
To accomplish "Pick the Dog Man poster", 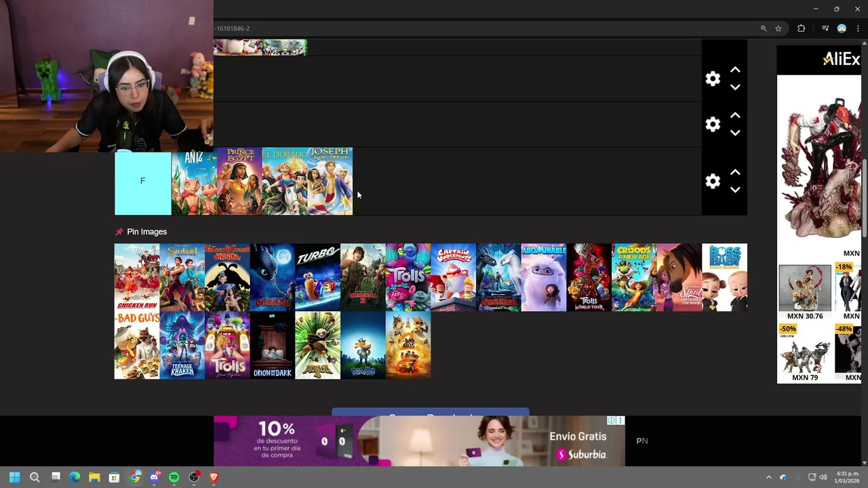I will click(x=363, y=345).
